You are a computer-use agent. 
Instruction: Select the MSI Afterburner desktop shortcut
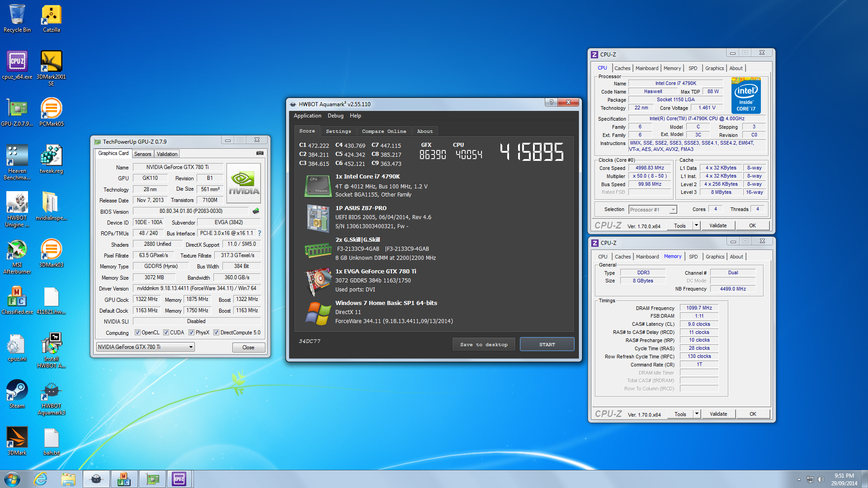click(17, 256)
